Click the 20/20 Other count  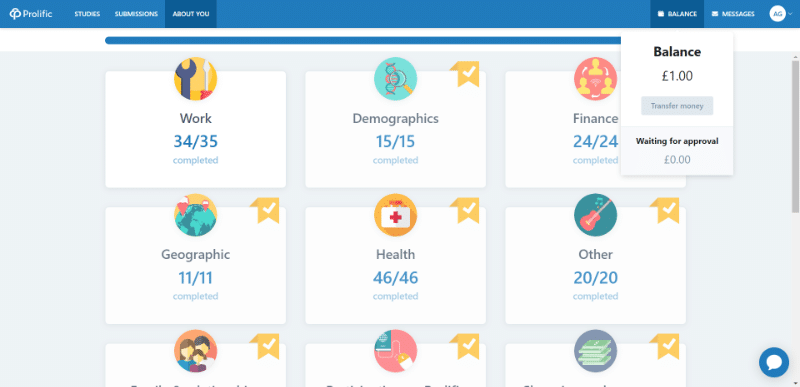click(x=595, y=277)
